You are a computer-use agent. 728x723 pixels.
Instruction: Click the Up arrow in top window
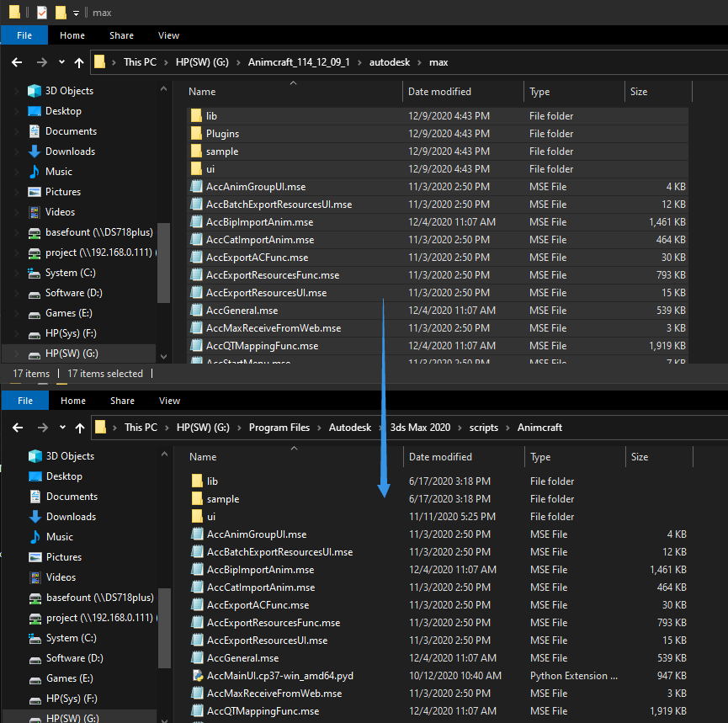pos(79,62)
